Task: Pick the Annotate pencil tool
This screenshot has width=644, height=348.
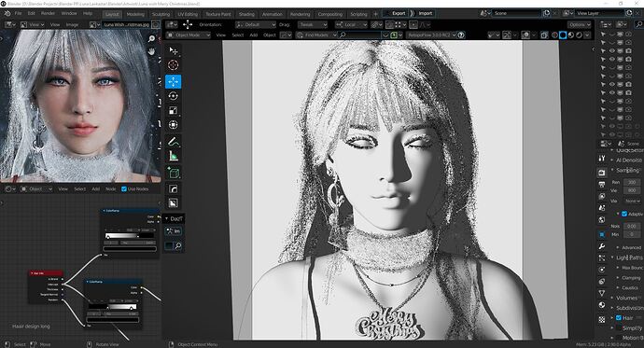Action: pos(173,142)
